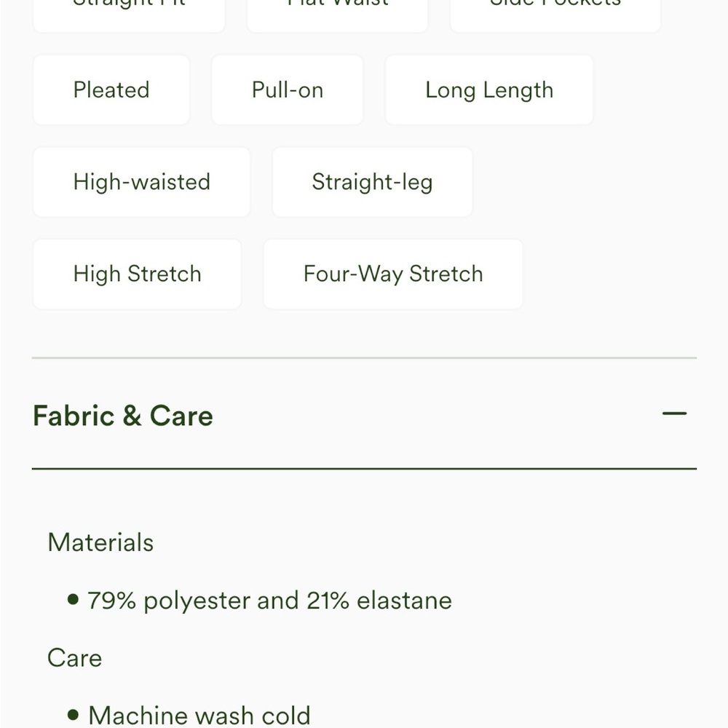728x728 pixels.
Task: Tap the Long Length chip
Action: click(489, 90)
